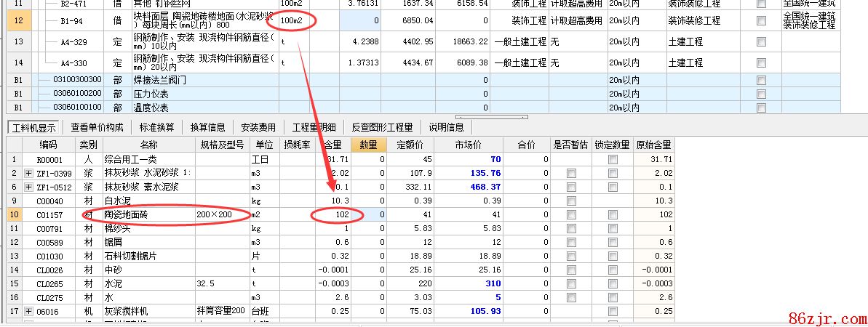Select the 换算信息 tab

tap(207, 127)
